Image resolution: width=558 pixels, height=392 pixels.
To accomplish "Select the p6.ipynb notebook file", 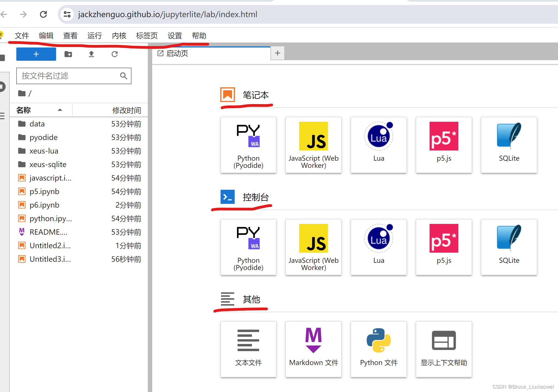I will (x=79, y=205).
